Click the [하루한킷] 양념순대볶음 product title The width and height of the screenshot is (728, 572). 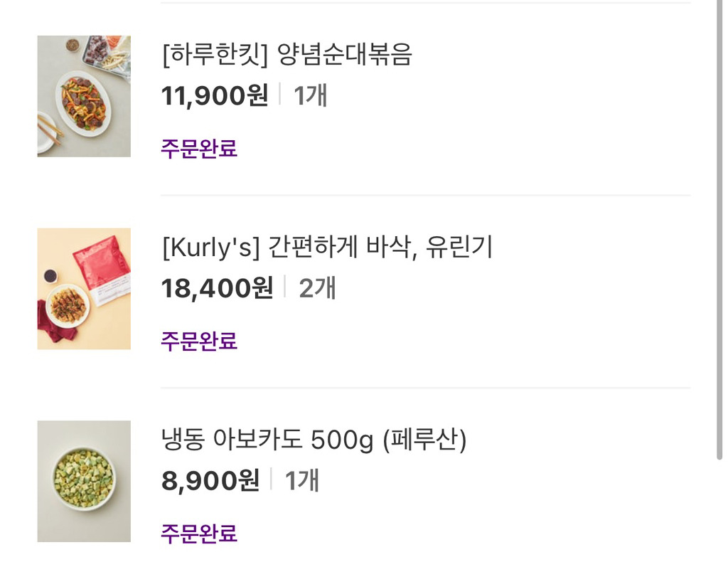click(x=287, y=55)
